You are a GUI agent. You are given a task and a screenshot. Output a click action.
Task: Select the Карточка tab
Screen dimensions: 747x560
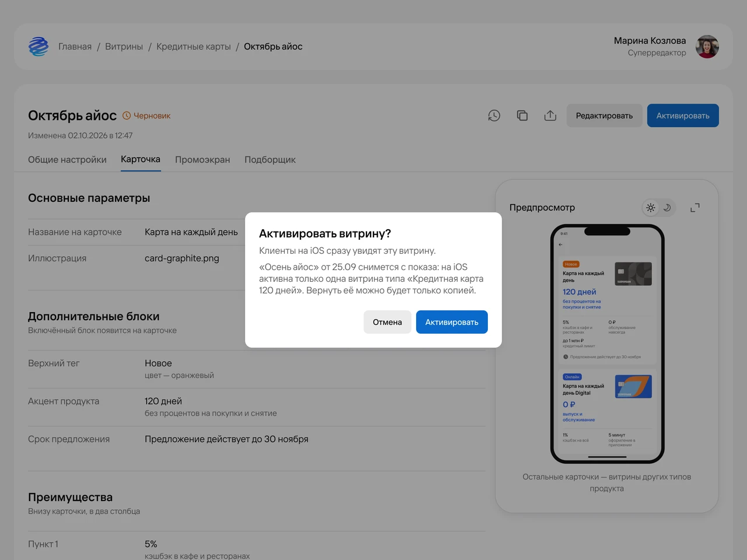point(141,159)
